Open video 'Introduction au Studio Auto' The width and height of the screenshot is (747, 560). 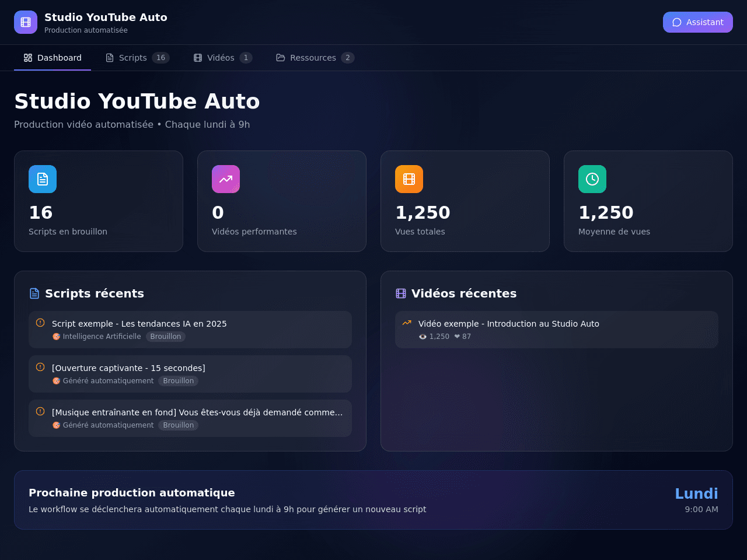pos(557,330)
